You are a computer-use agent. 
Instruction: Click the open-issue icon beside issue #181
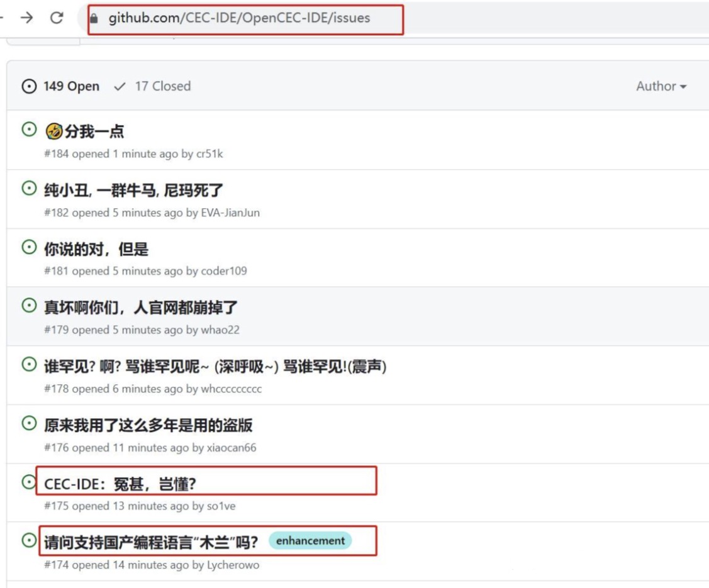29,247
